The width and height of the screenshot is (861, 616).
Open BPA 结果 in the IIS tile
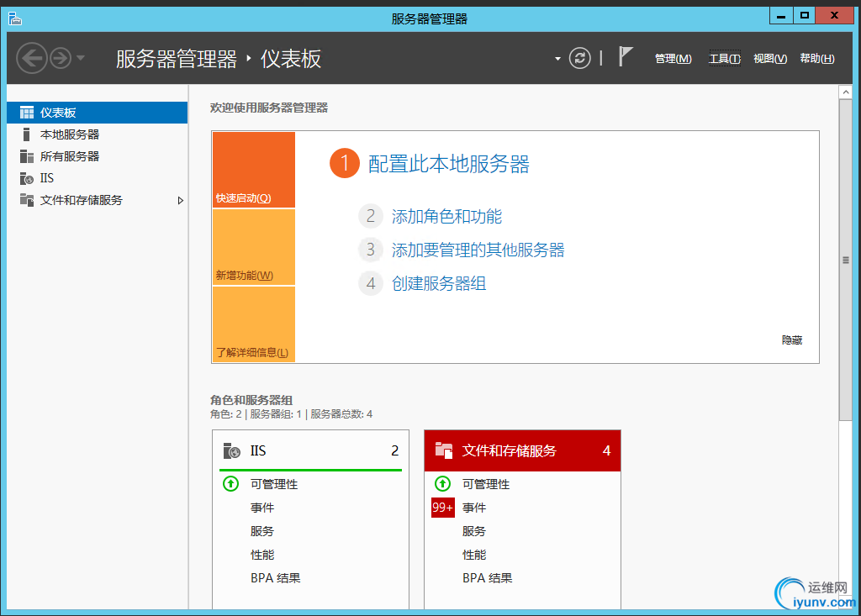click(275, 578)
